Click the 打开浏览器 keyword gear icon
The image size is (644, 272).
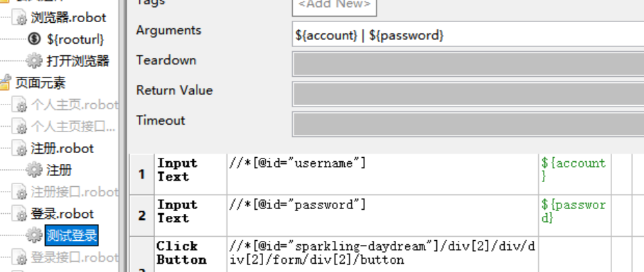coord(34,61)
